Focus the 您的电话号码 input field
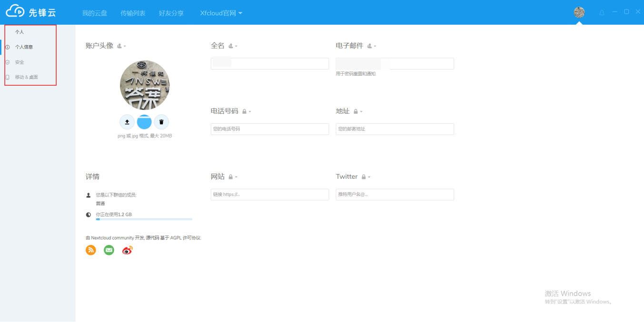Image resolution: width=644 pixels, height=322 pixels. coord(270,129)
